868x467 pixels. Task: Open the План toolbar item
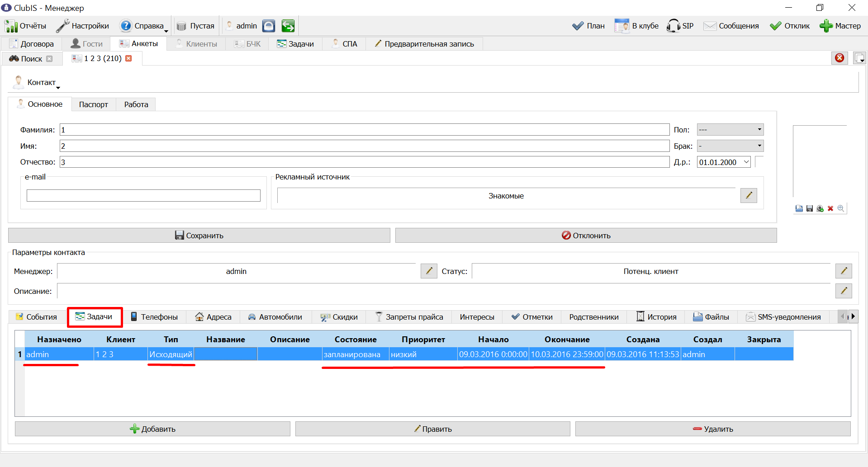point(588,26)
